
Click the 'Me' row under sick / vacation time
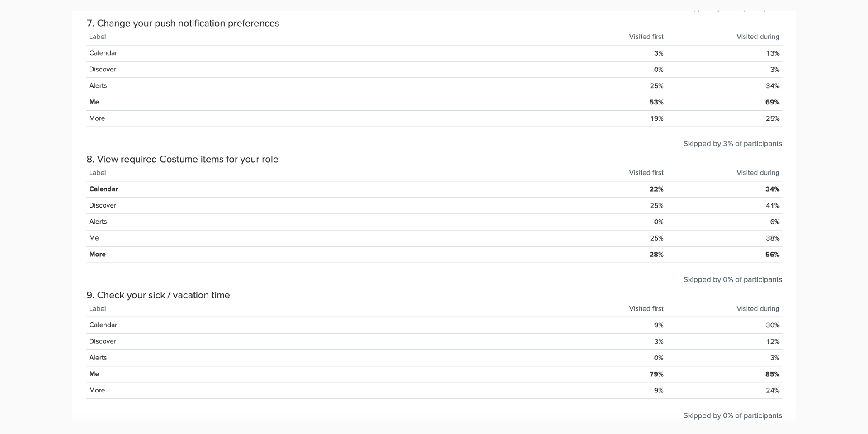click(434, 374)
